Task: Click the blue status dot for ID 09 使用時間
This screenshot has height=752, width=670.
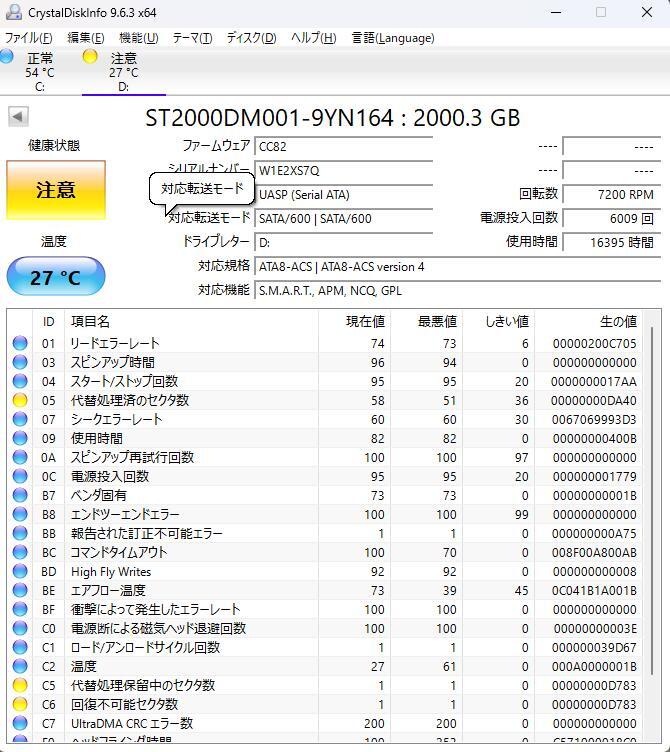Action: click(20, 438)
